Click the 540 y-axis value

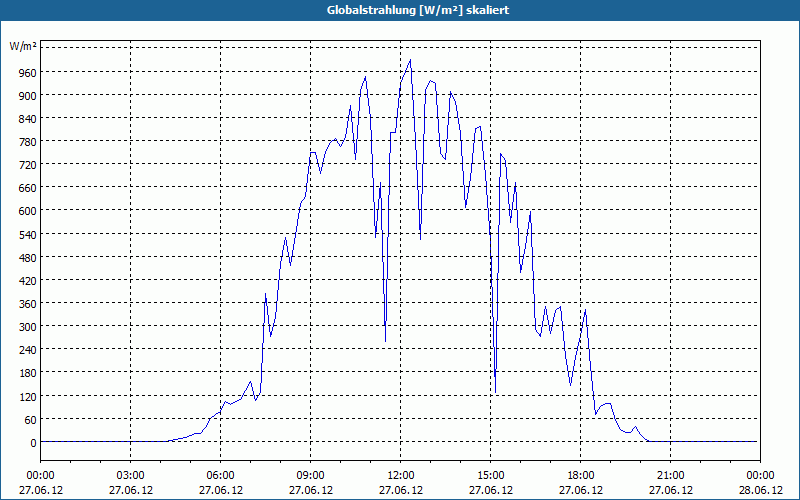coord(28,234)
